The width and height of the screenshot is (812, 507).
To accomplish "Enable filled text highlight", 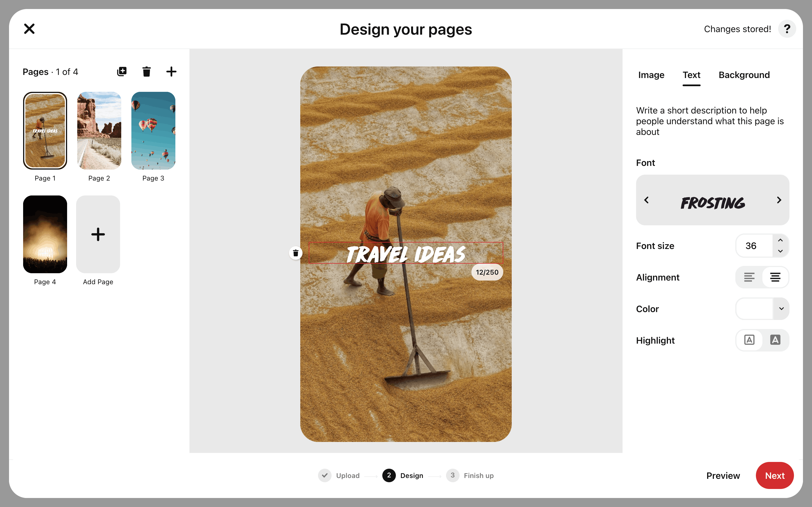I will [775, 340].
